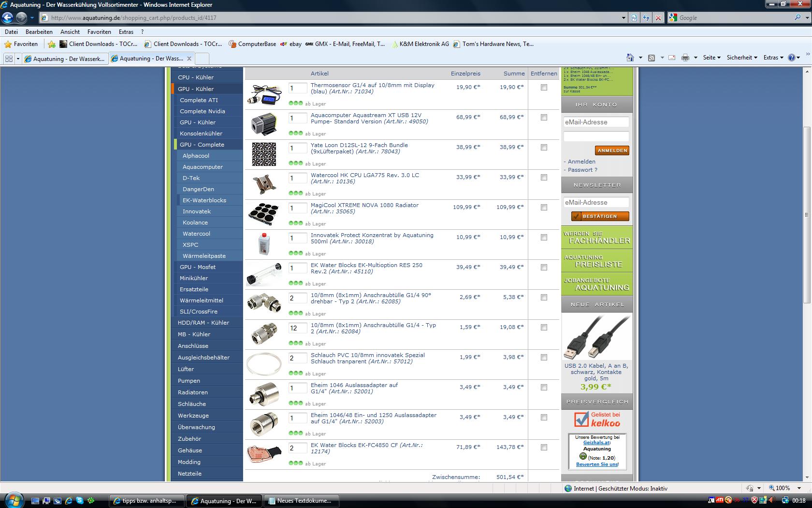Click the BESTÄTIGEN newsletter button
The image size is (812, 508).
coord(600,216)
